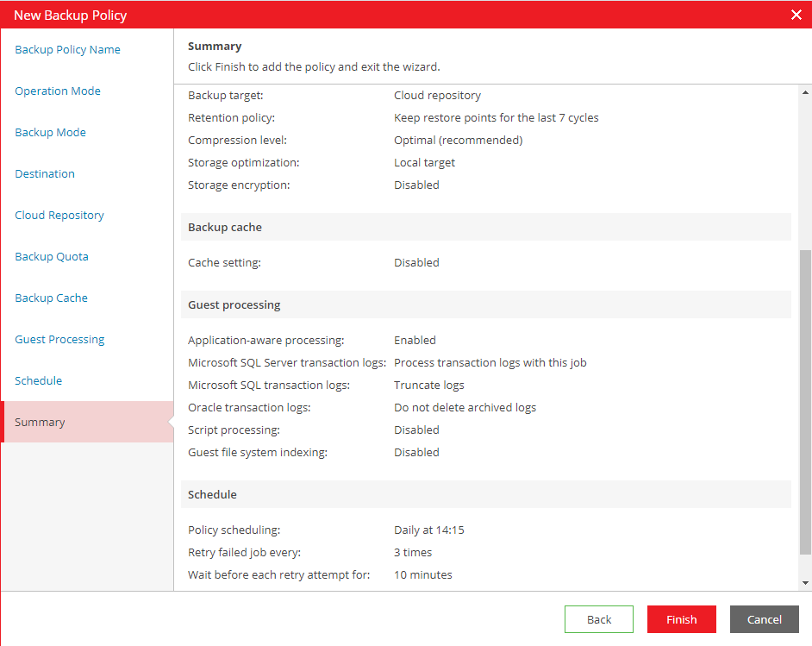
Task: Click the scroll down arrow in summary
Action: point(805,583)
